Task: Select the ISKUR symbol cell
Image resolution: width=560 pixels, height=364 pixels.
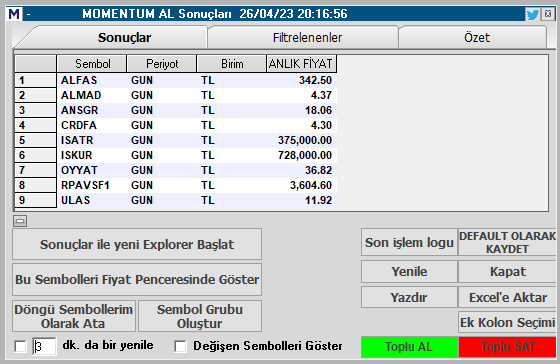Action: (92, 155)
